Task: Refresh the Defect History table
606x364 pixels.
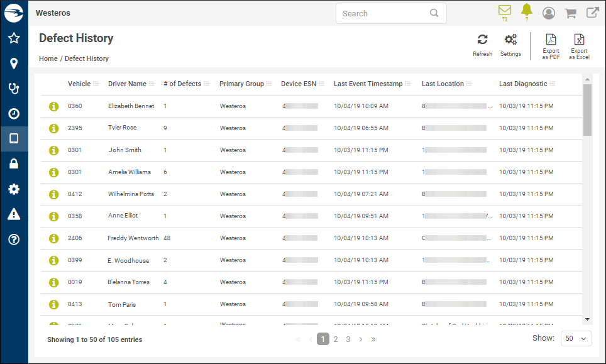Action: click(x=482, y=45)
